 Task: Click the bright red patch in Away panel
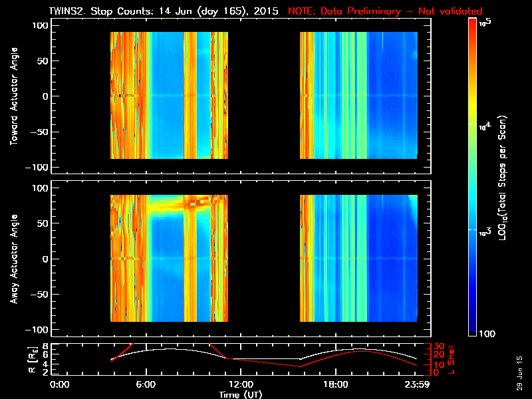[196, 203]
